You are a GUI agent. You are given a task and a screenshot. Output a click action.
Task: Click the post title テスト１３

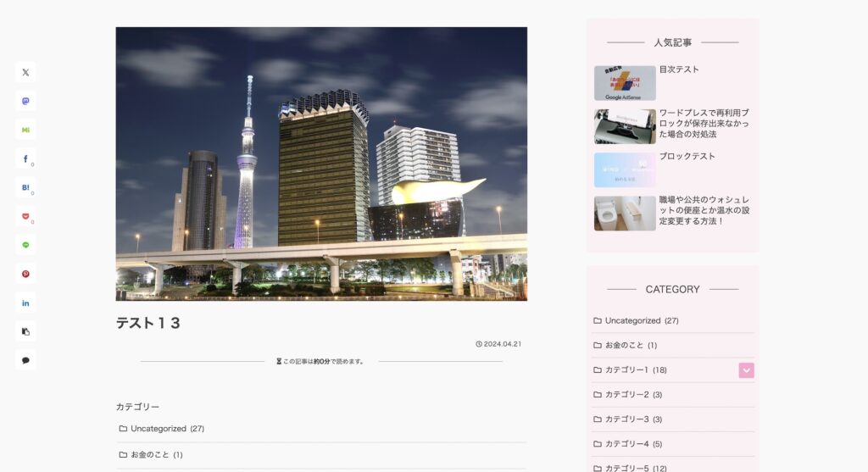[148, 323]
